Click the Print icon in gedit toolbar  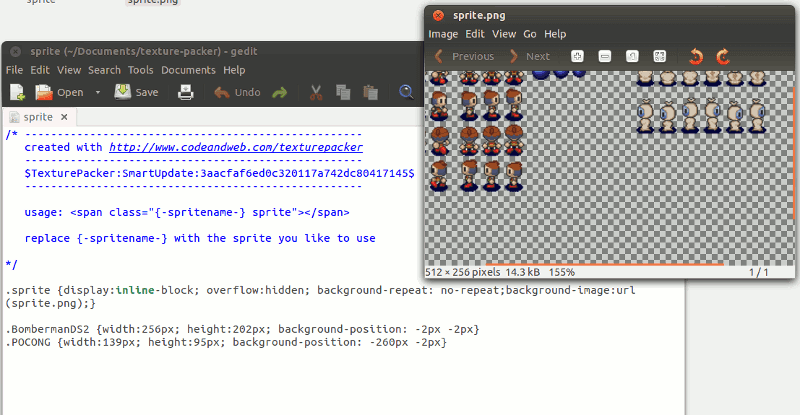186,92
